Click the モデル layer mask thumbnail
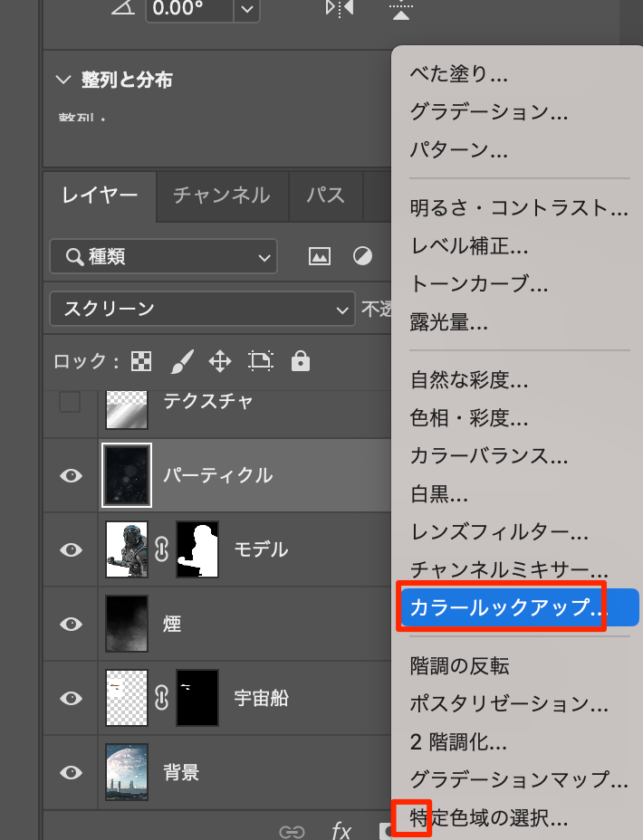This screenshot has height=840, width=643. (x=197, y=549)
